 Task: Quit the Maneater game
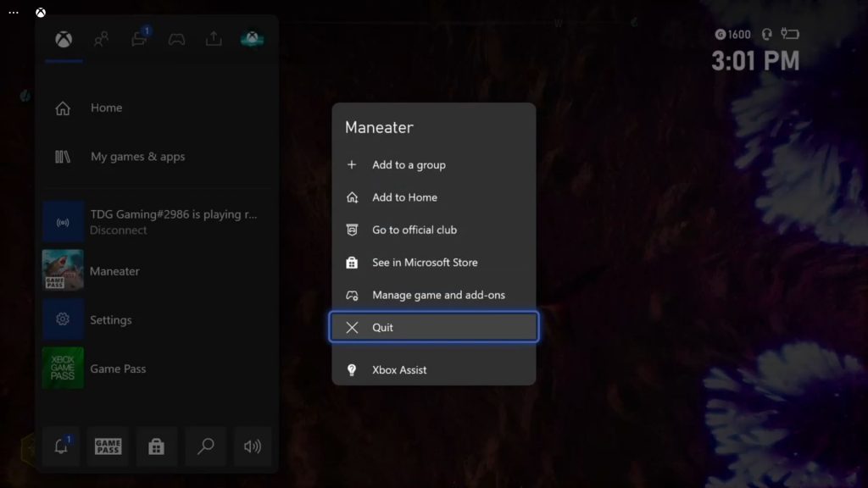click(433, 327)
